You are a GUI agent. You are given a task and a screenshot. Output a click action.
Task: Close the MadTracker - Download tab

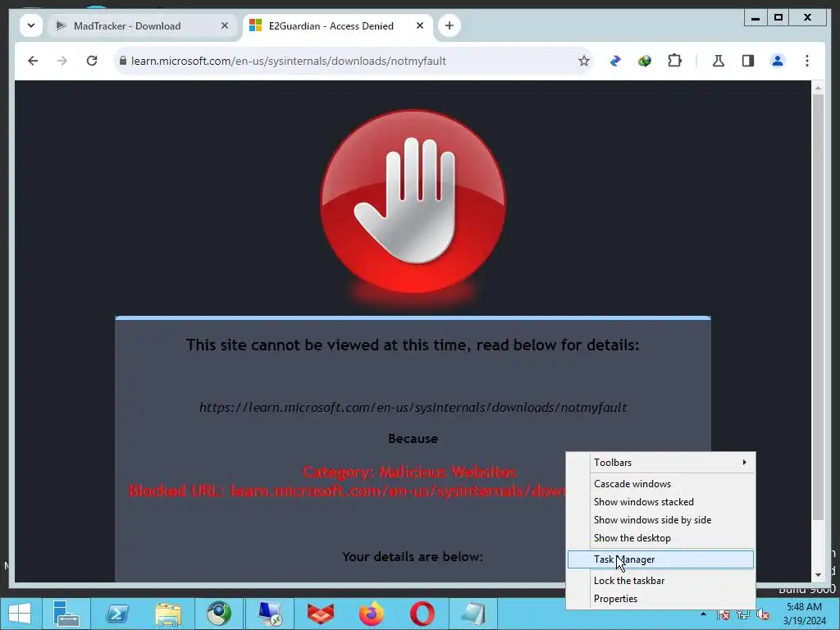(225, 25)
